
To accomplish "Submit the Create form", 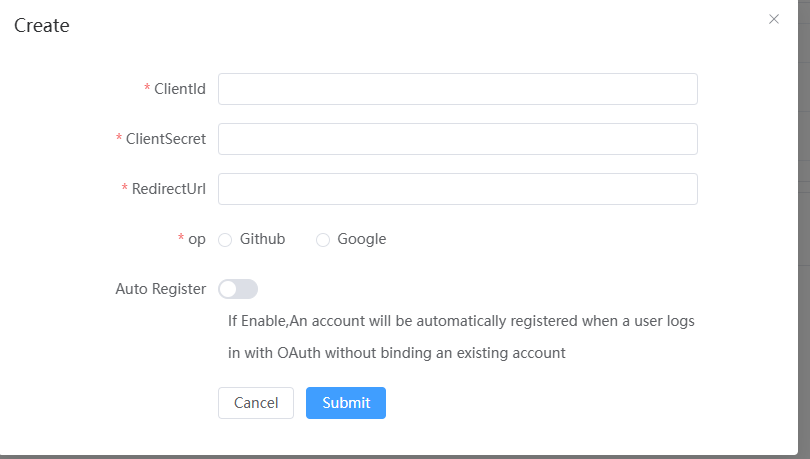I will point(346,403).
